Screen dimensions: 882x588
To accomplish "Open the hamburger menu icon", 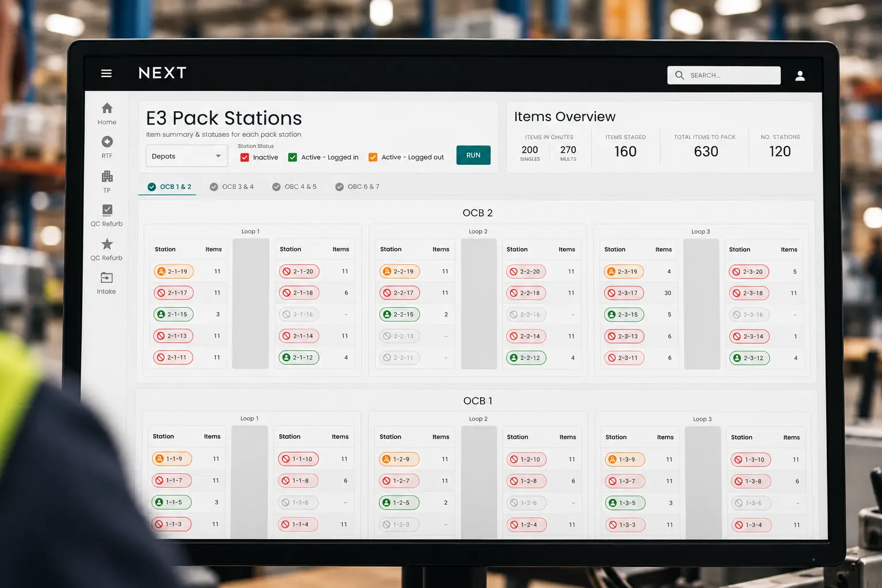I will 106,73.
